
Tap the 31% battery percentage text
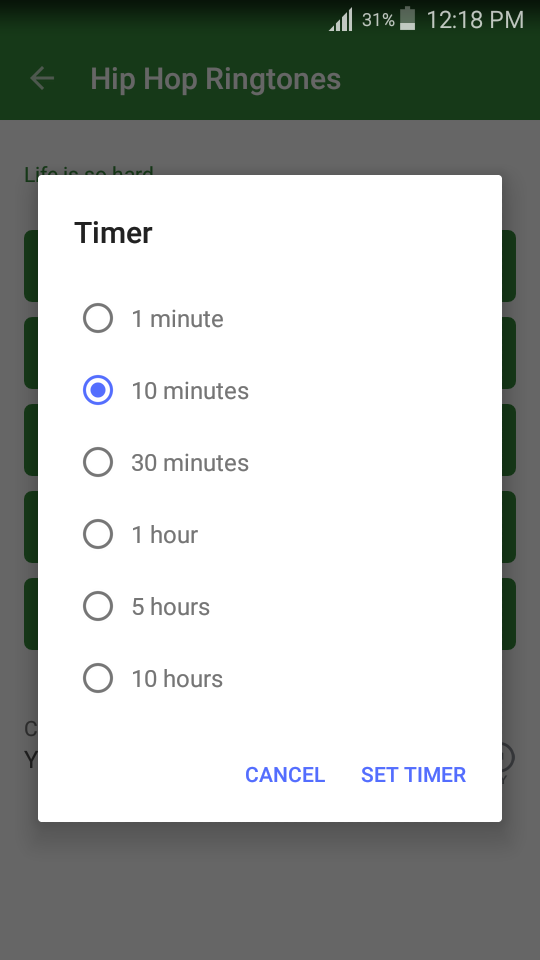click(x=378, y=20)
